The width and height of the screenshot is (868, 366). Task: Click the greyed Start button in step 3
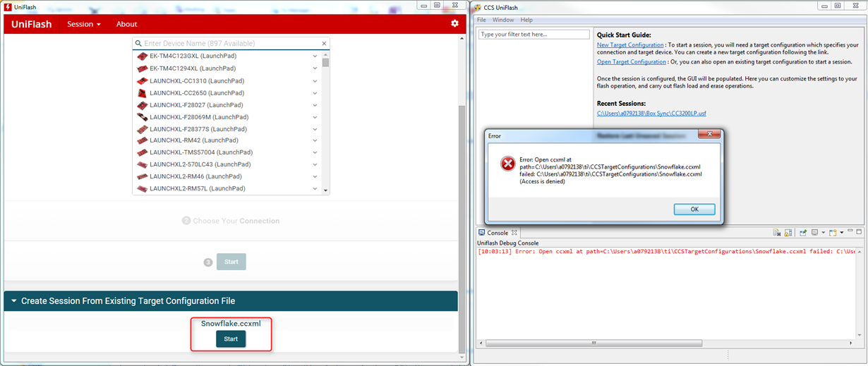pos(231,262)
